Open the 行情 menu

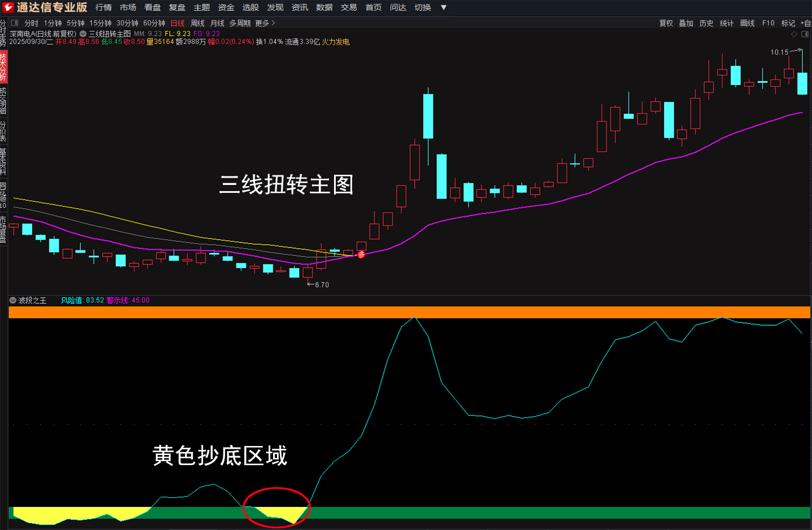(x=103, y=7)
